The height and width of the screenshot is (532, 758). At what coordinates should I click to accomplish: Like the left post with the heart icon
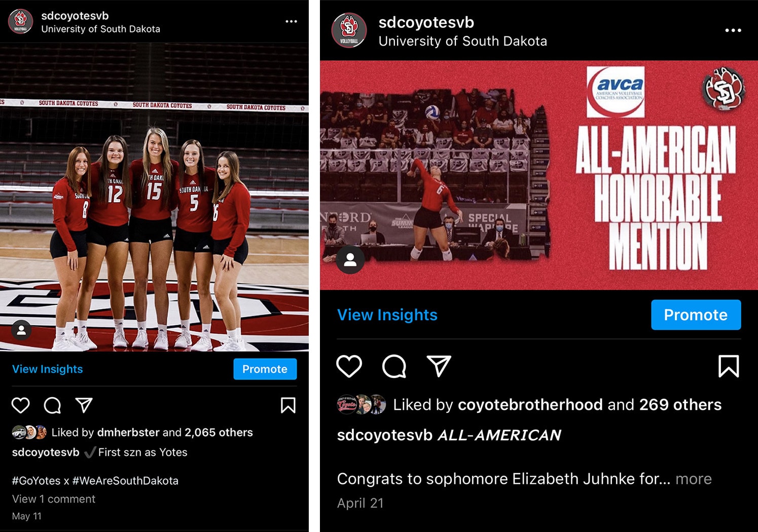point(21,405)
